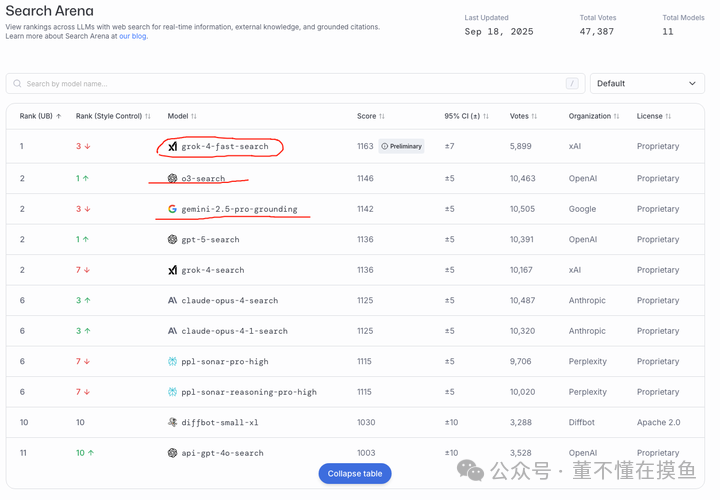Click the OpenAI logo beside api-gpt-4o-search
Image resolution: width=720 pixels, height=500 pixels.
pyautogui.click(x=172, y=453)
